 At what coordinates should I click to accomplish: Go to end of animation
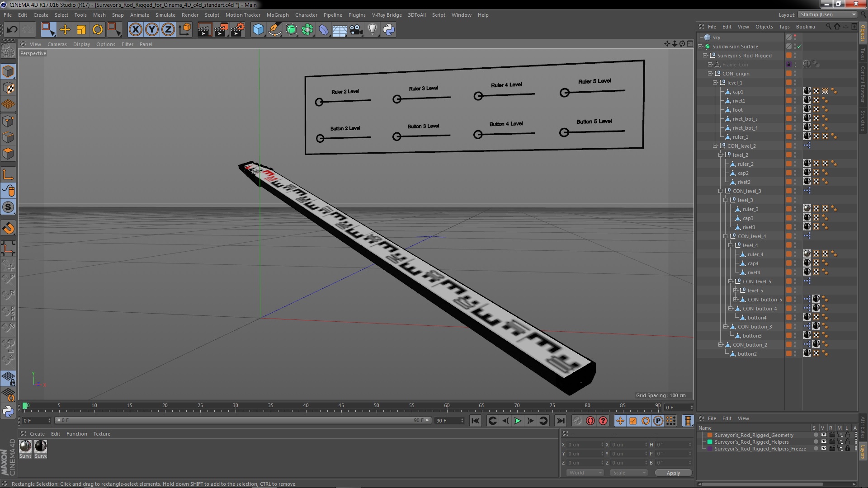click(x=561, y=421)
